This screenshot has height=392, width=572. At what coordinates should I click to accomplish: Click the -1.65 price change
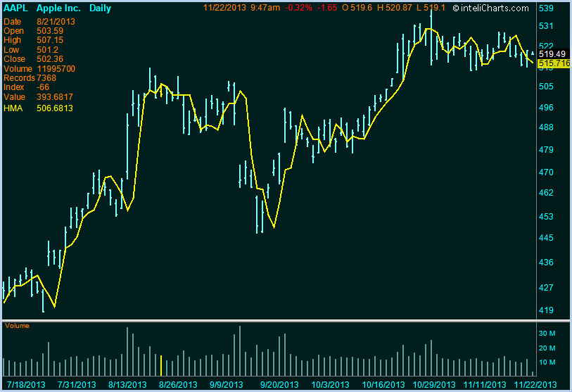tap(327, 8)
